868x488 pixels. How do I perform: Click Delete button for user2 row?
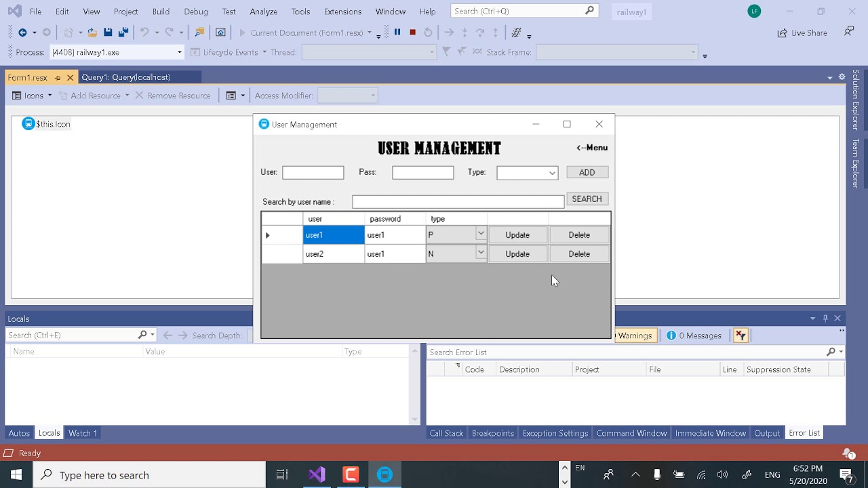[x=579, y=254]
